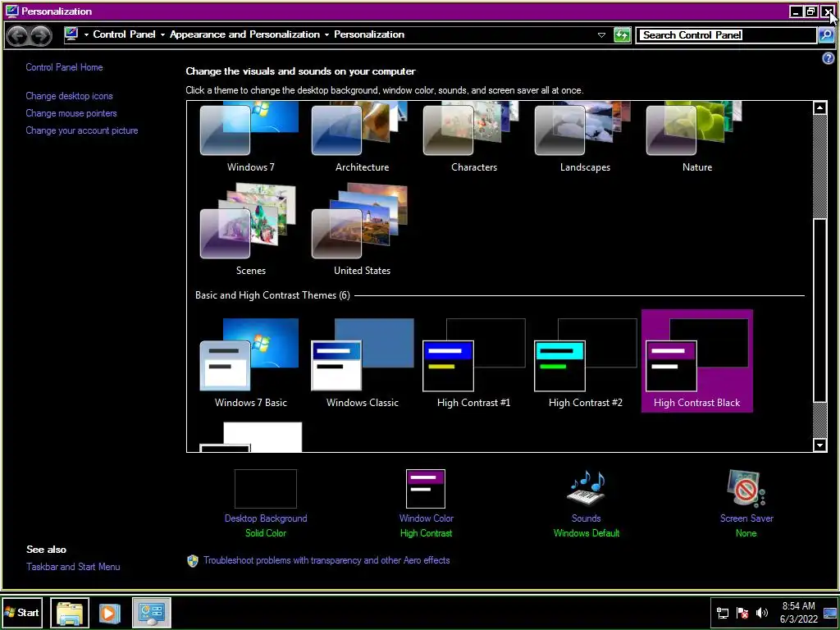Go forward with the Forward arrow button
Viewport: 840px width, 630px height.
click(41, 36)
